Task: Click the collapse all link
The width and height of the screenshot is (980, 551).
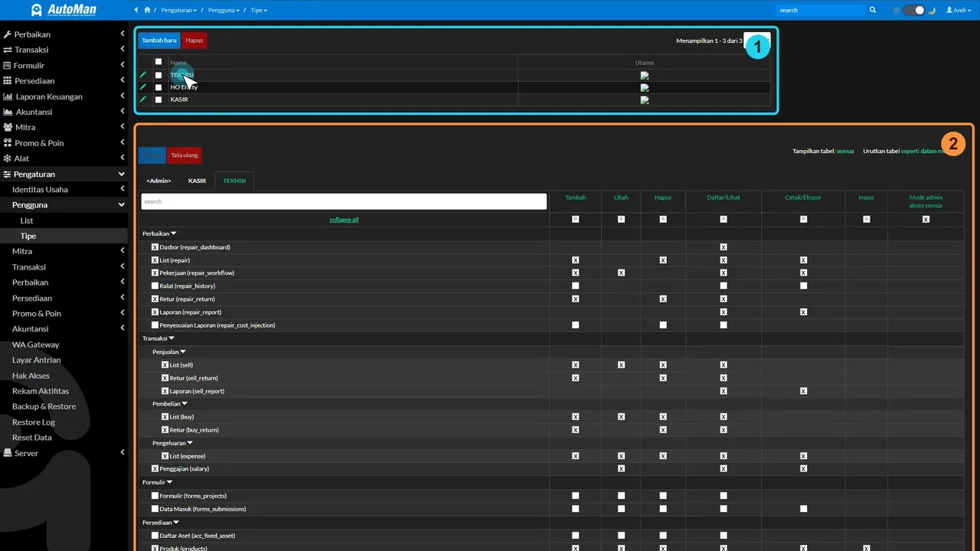Action: (x=344, y=220)
